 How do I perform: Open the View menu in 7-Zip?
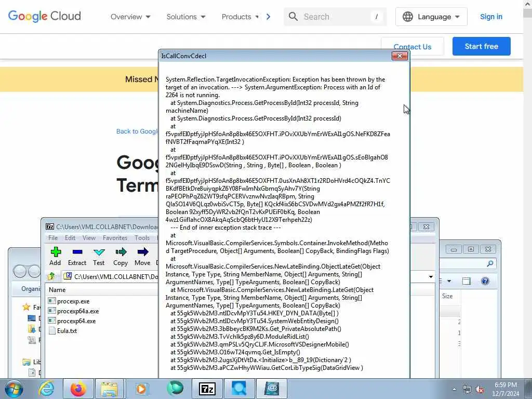[x=89, y=238]
